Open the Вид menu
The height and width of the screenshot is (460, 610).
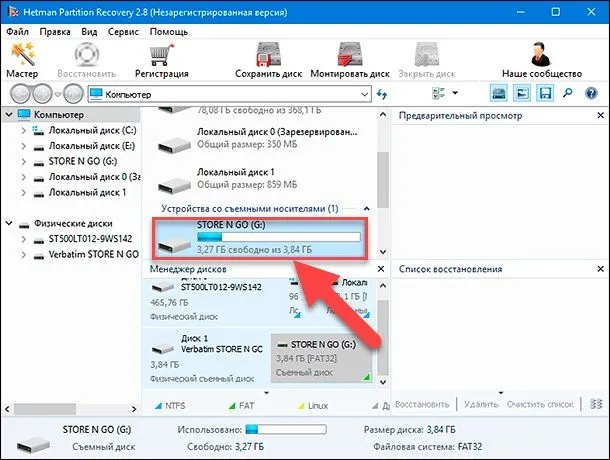89,32
